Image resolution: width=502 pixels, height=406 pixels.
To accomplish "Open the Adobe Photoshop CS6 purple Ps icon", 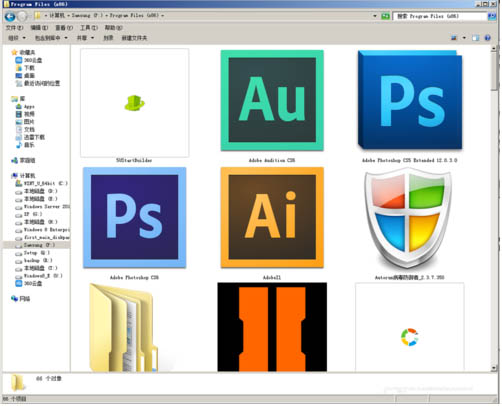I will pos(134,217).
